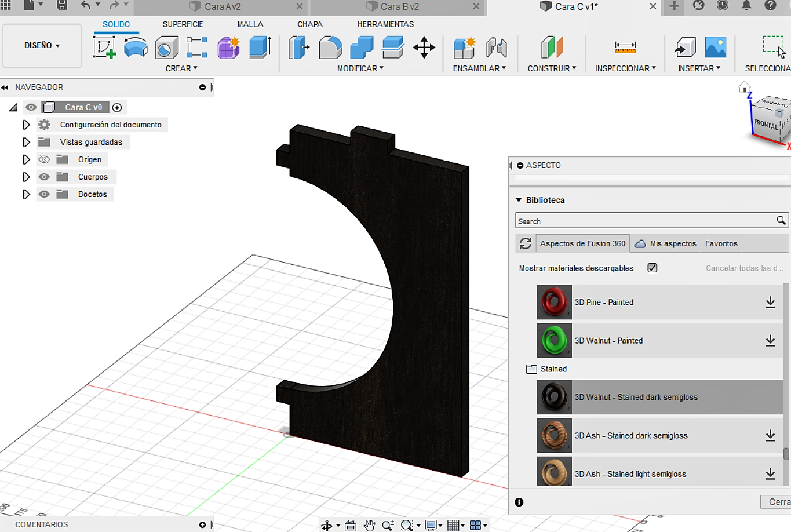The height and width of the screenshot is (532, 791).
Task: Click the Joint assemble icon
Action: click(x=496, y=48)
